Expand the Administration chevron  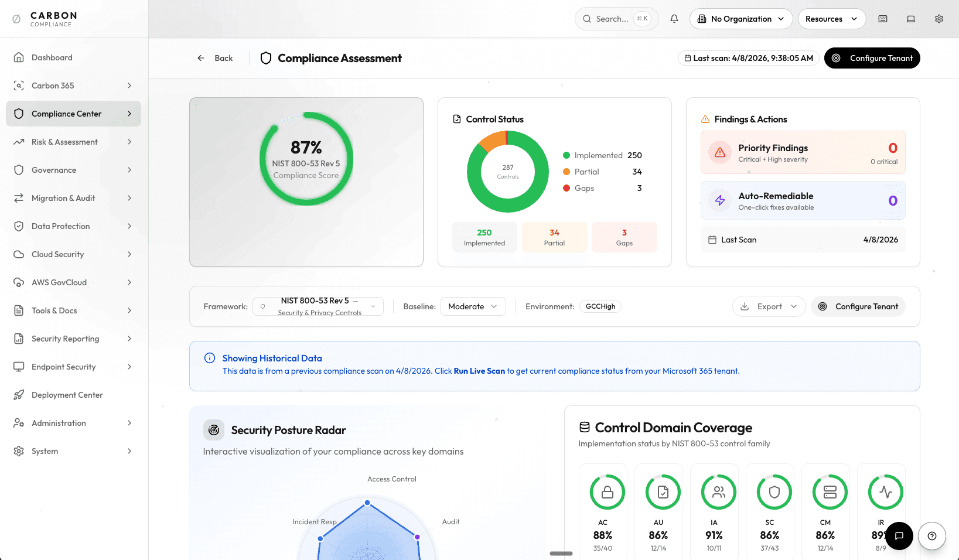point(129,423)
